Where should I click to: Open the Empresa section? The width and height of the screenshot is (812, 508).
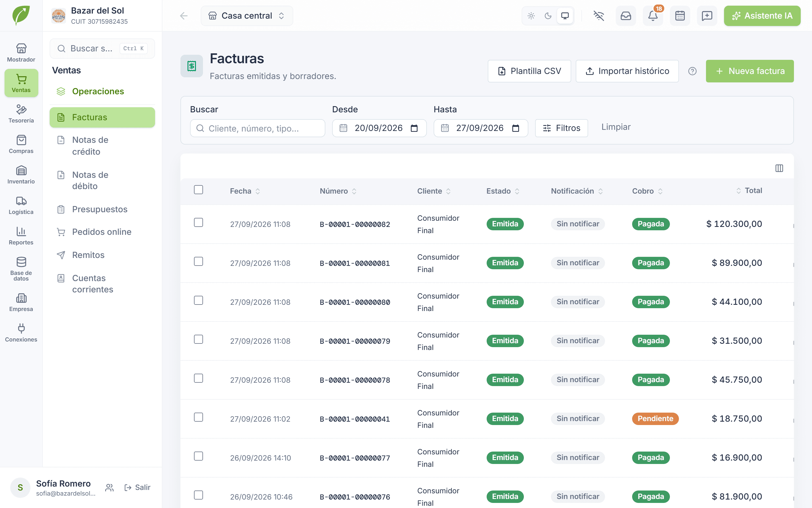coord(21,302)
